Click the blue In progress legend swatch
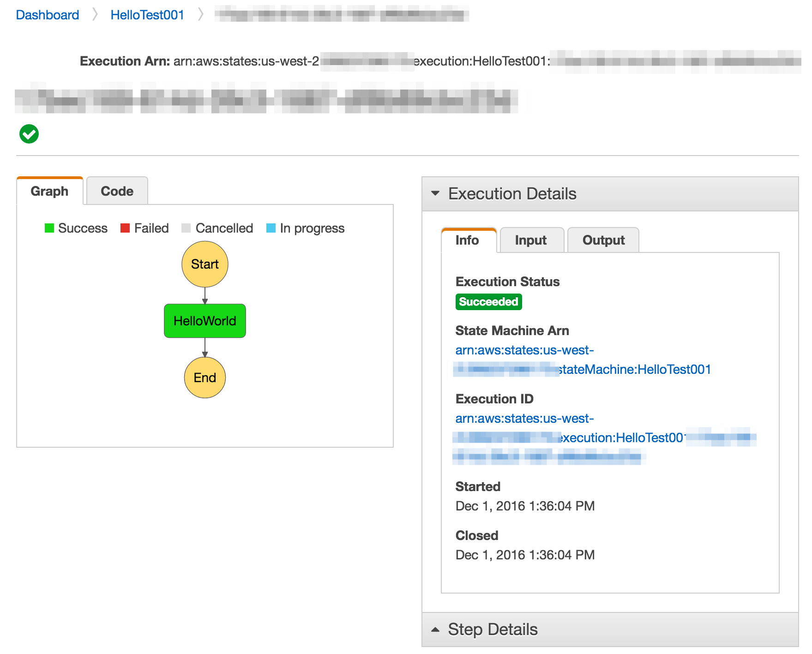The image size is (812, 654). click(271, 228)
